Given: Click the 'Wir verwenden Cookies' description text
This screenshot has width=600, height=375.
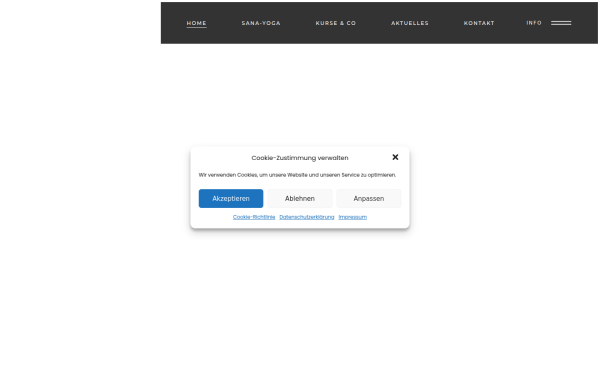Looking at the screenshot, I should click(x=297, y=175).
